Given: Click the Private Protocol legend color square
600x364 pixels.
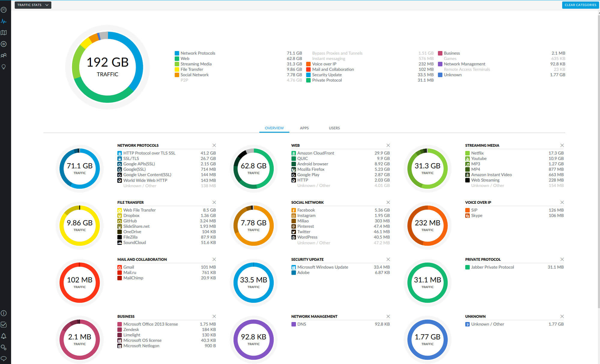Looking at the screenshot, I should point(308,80).
